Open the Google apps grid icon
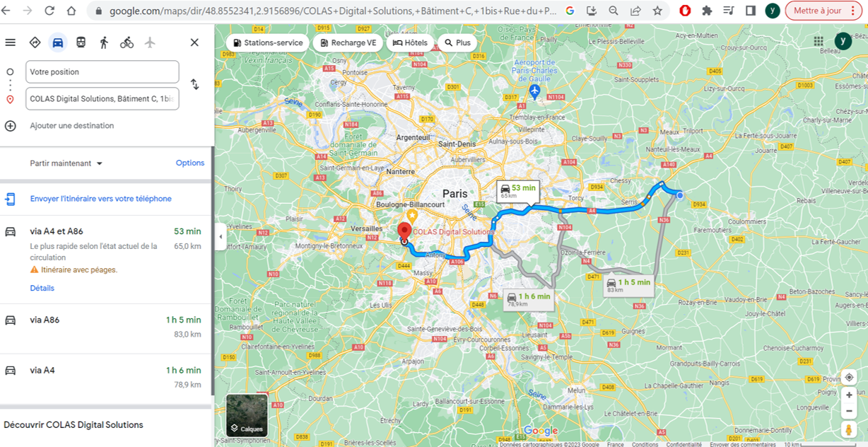 pos(819,42)
